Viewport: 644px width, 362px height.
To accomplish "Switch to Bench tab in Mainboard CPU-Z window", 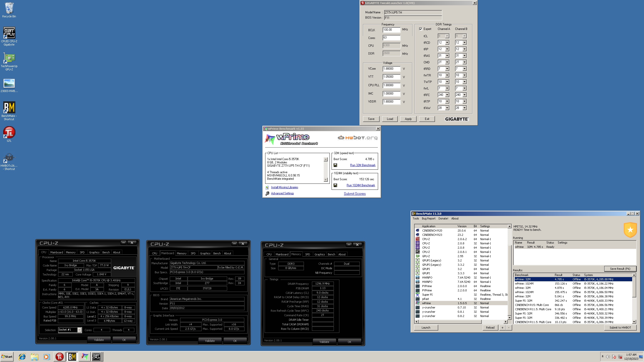I will point(217,253).
